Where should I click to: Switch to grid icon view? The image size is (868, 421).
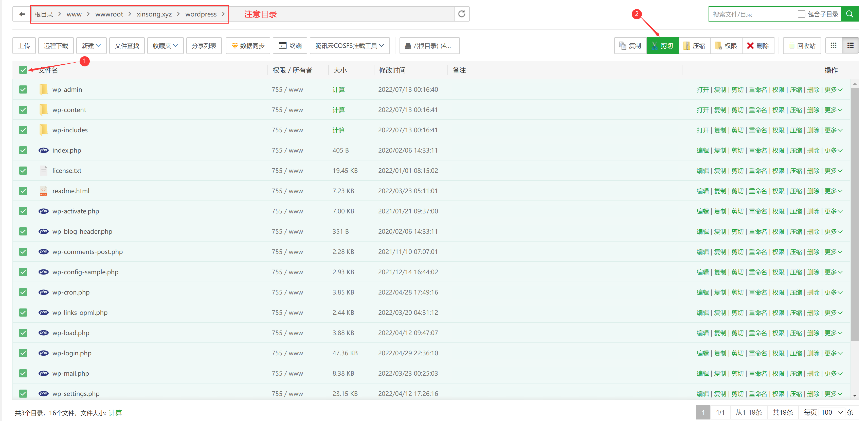pyautogui.click(x=833, y=46)
